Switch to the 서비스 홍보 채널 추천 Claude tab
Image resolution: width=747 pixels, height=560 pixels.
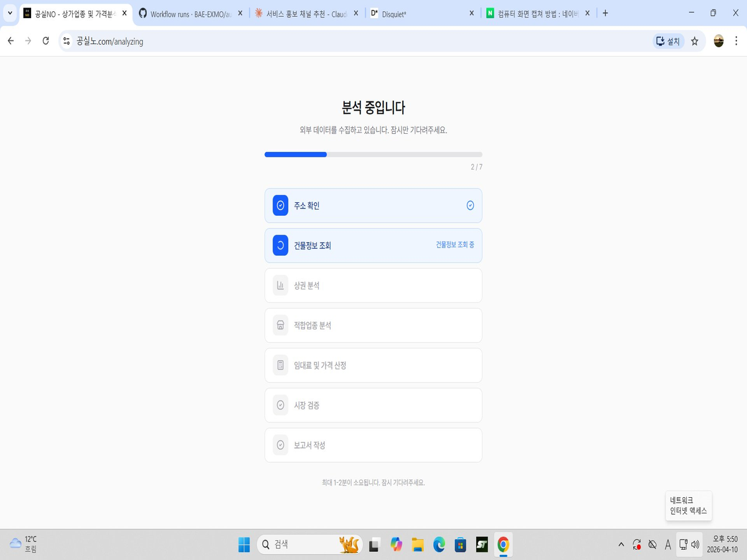[x=301, y=13]
